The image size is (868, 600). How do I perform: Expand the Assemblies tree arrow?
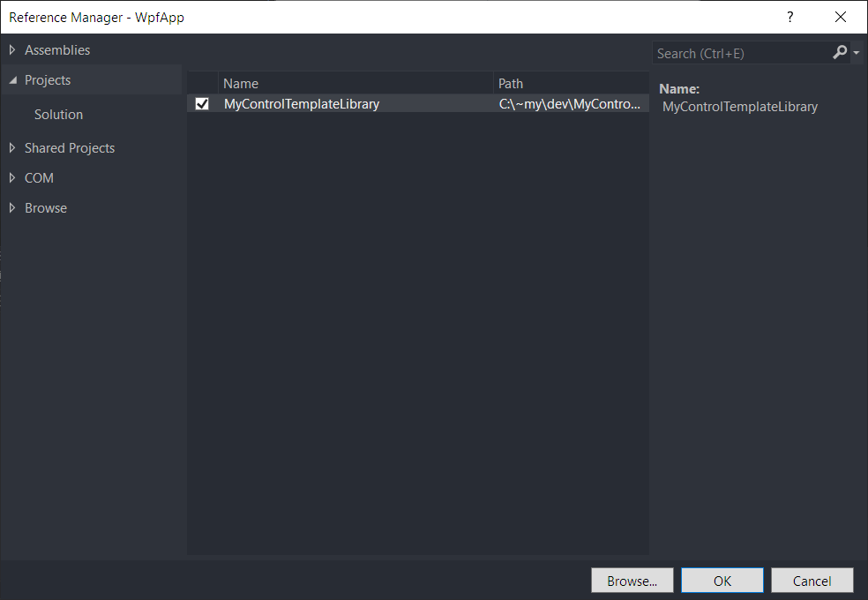(x=12, y=50)
